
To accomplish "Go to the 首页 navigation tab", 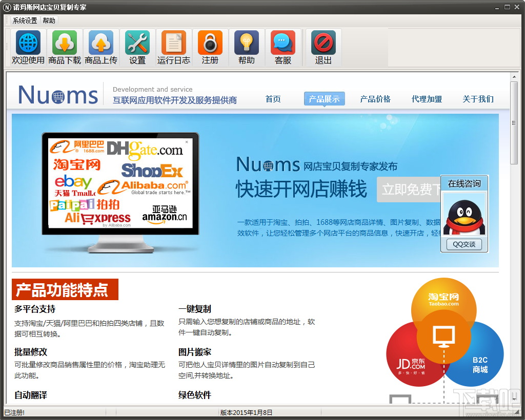I will click(273, 99).
